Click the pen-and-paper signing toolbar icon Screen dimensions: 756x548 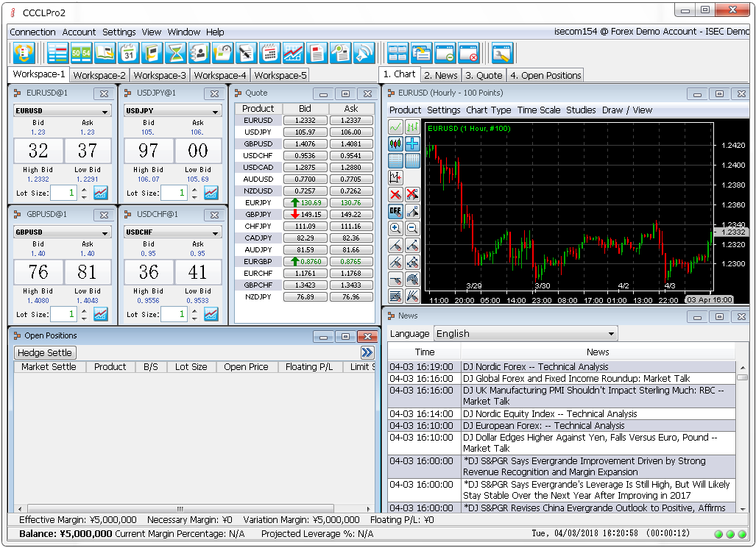[247, 53]
